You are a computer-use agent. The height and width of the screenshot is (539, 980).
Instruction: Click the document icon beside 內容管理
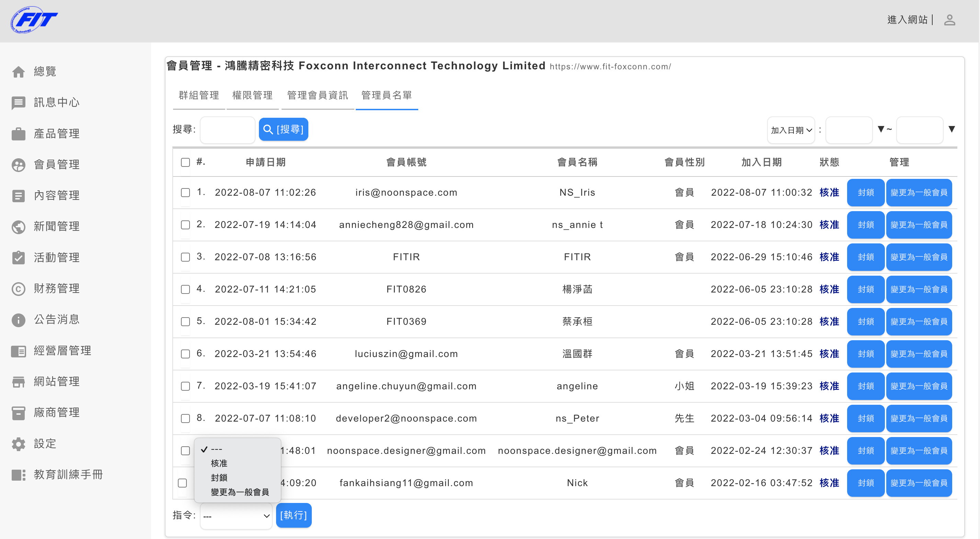[x=18, y=196]
